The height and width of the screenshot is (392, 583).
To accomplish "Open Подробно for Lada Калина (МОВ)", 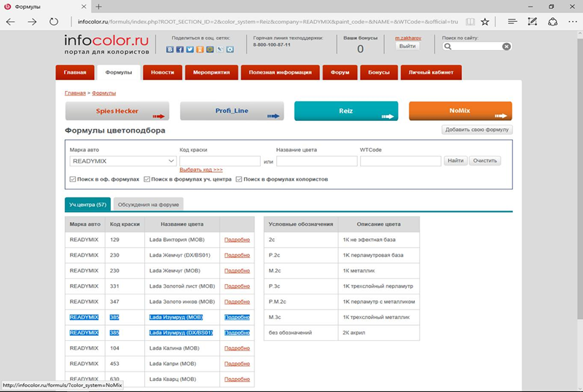I will click(x=237, y=348).
